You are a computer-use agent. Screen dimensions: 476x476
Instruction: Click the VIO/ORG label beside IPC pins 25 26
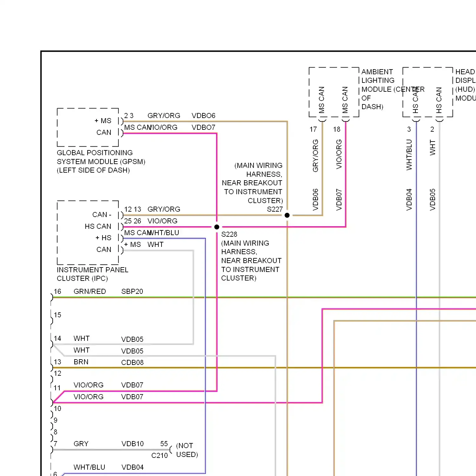(x=162, y=221)
